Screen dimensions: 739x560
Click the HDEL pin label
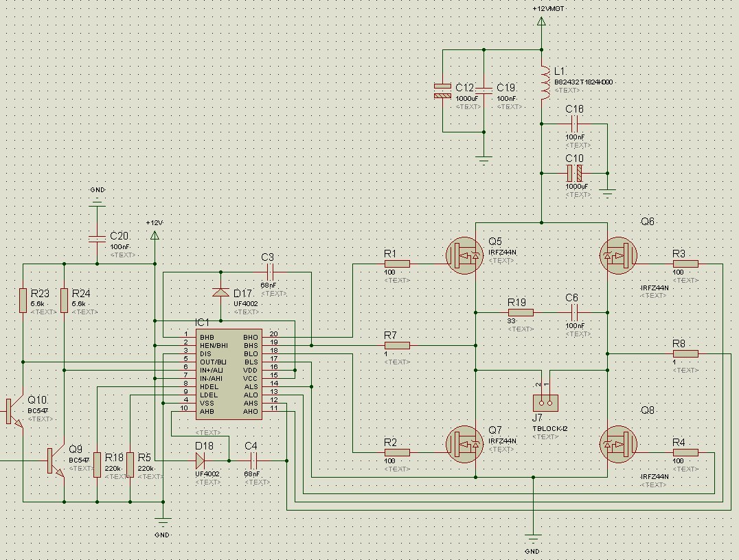click(x=209, y=387)
